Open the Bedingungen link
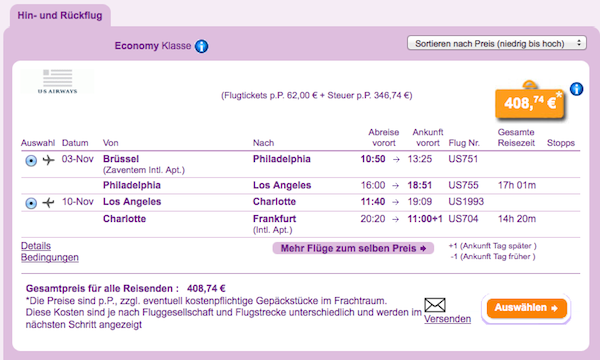Viewport: 600px width, 360px height. click(50, 257)
